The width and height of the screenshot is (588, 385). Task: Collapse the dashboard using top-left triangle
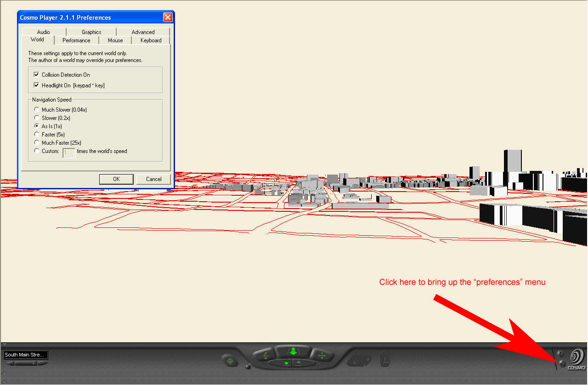point(4,345)
